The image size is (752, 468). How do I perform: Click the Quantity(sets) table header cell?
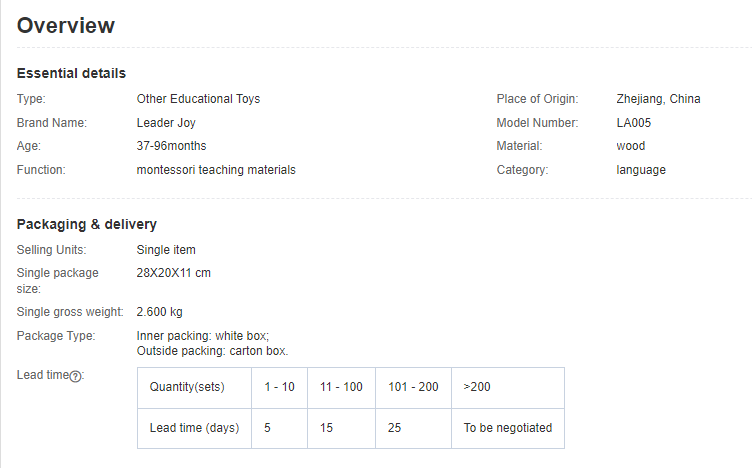coord(194,388)
